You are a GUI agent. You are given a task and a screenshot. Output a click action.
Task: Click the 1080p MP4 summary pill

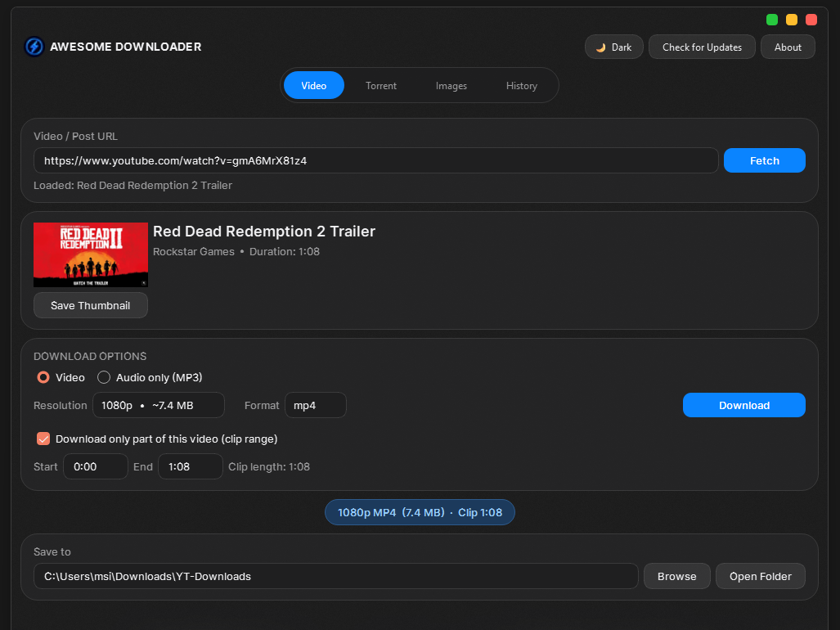click(420, 512)
